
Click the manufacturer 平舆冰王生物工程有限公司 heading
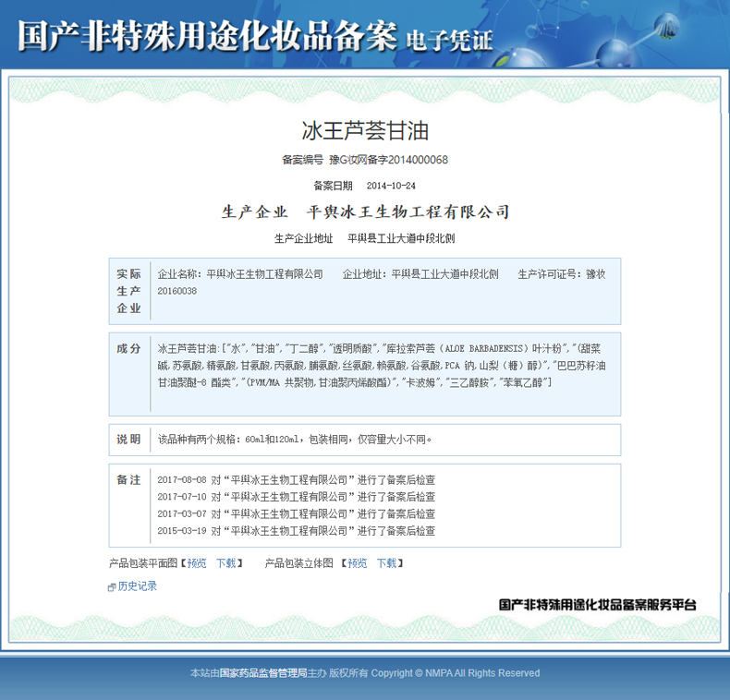coord(408,211)
